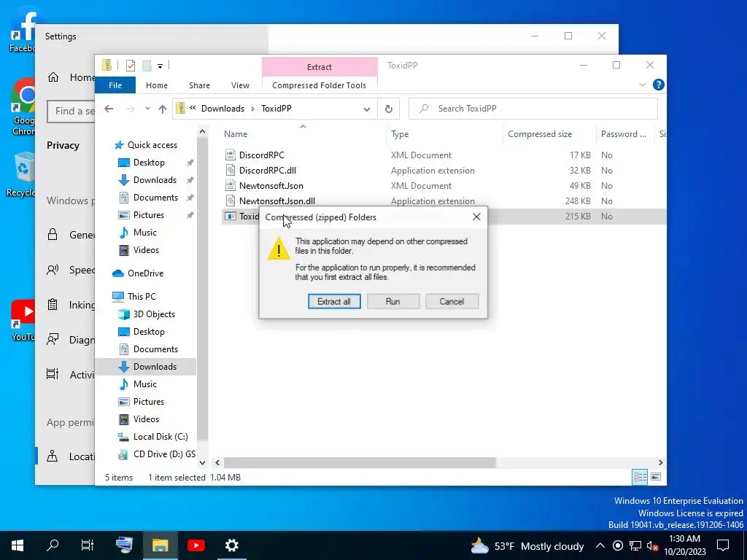The image size is (747, 560).
Task: Switch to the Home ribbon tab
Action: [157, 85]
